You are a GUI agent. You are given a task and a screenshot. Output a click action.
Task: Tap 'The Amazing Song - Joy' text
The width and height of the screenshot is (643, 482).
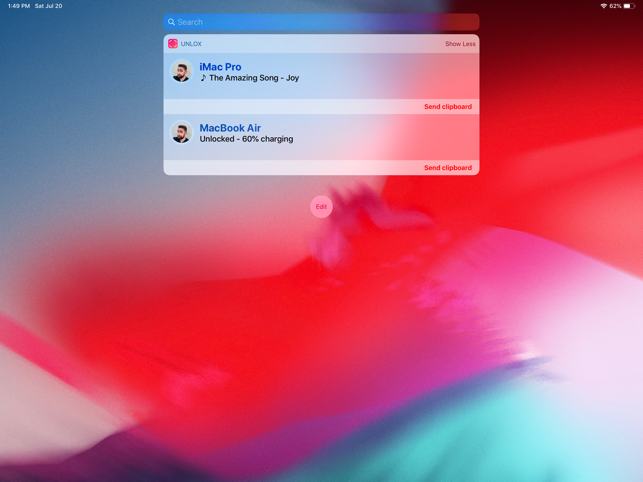click(254, 78)
